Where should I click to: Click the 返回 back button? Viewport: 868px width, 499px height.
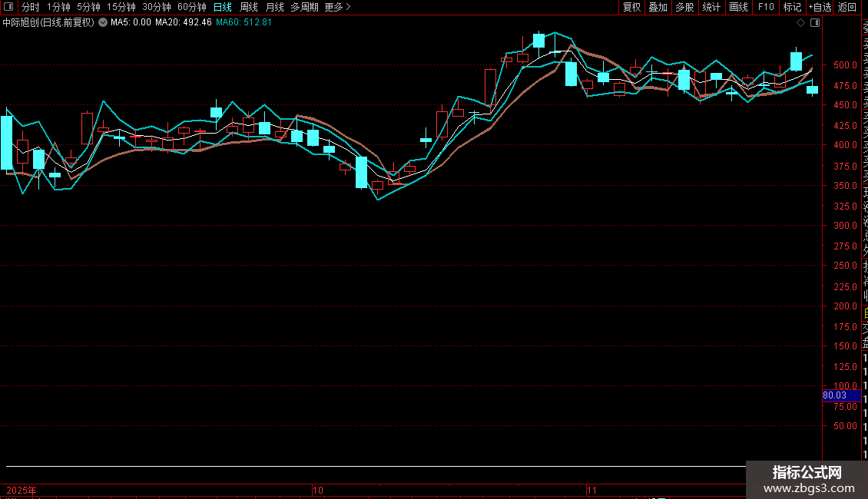[x=847, y=7]
